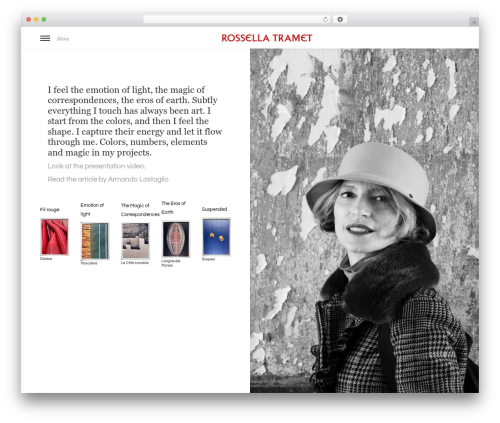Click the 'La Città Invisibile' caption
Image resolution: width=500 pixels, height=423 pixels.
[135, 263]
